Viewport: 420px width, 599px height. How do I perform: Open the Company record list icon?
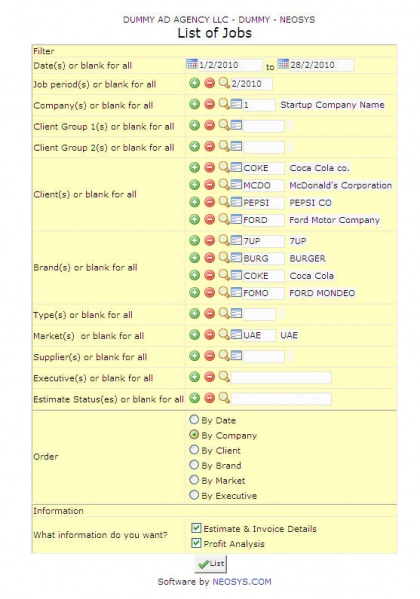click(236, 104)
